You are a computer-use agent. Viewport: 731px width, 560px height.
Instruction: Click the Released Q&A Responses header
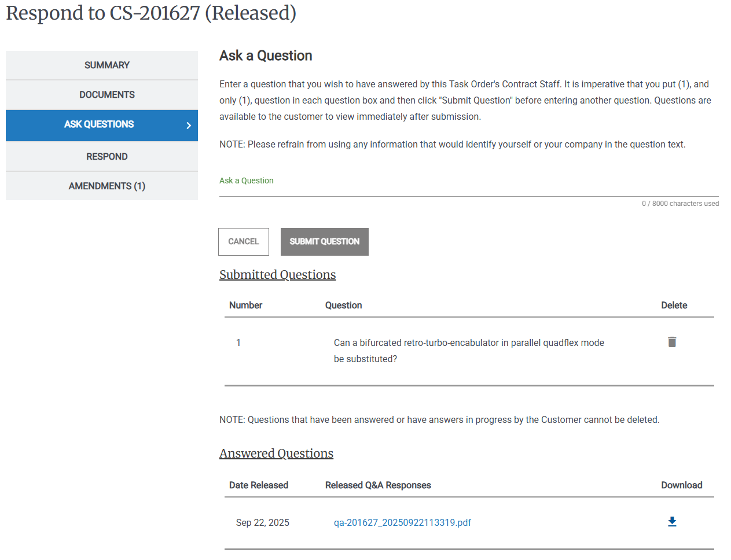(x=378, y=485)
